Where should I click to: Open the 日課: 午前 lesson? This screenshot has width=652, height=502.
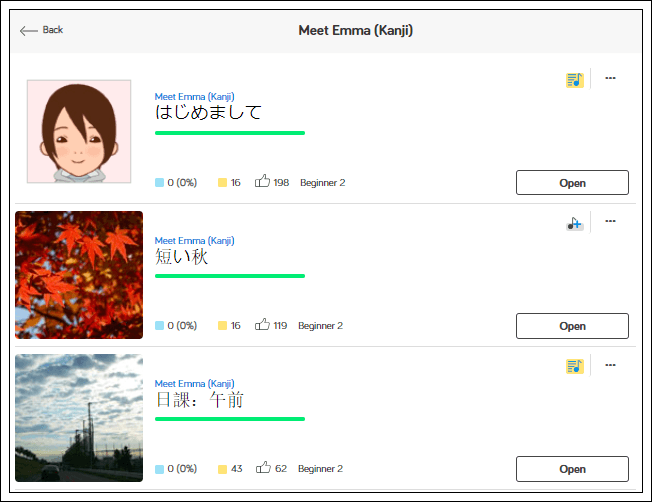tap(572, 469)
